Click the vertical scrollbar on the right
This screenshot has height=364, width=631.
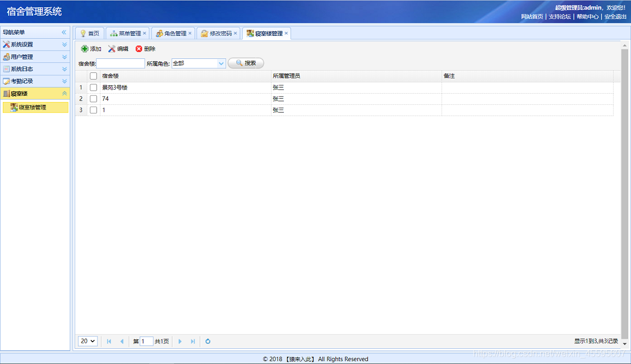(x=625, y=195)
